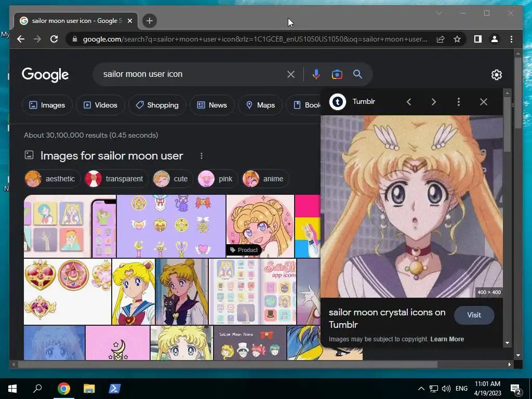Open File Explorer from taskbar
This screenshot has width=532, height=399.
pos(89,389)
